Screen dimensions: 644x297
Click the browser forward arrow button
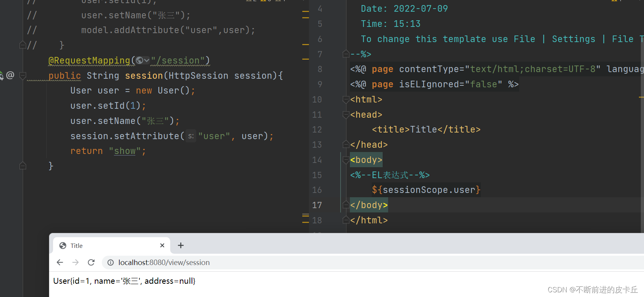pos(75,262)
